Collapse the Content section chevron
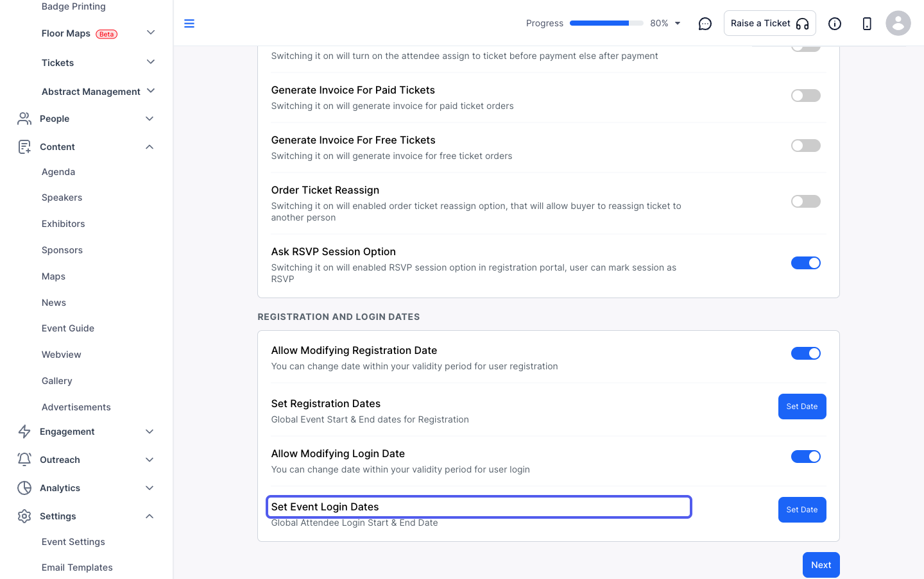This screenshot has width=924, height=579. [150, 147]
